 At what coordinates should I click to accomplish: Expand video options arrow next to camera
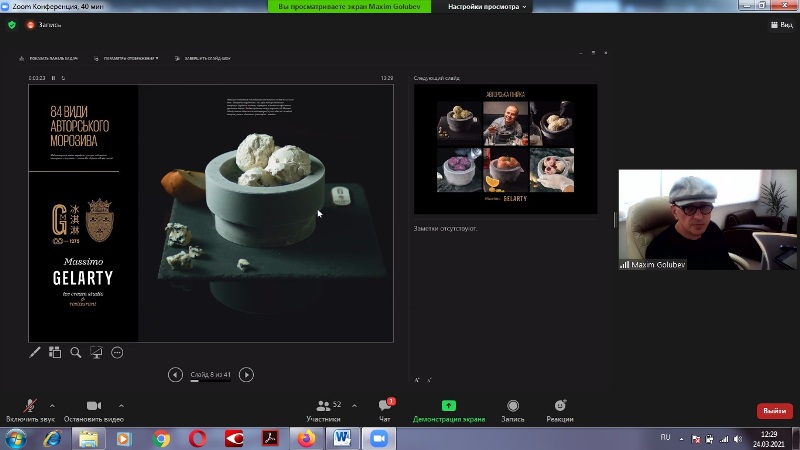click(x=122, y=405)
